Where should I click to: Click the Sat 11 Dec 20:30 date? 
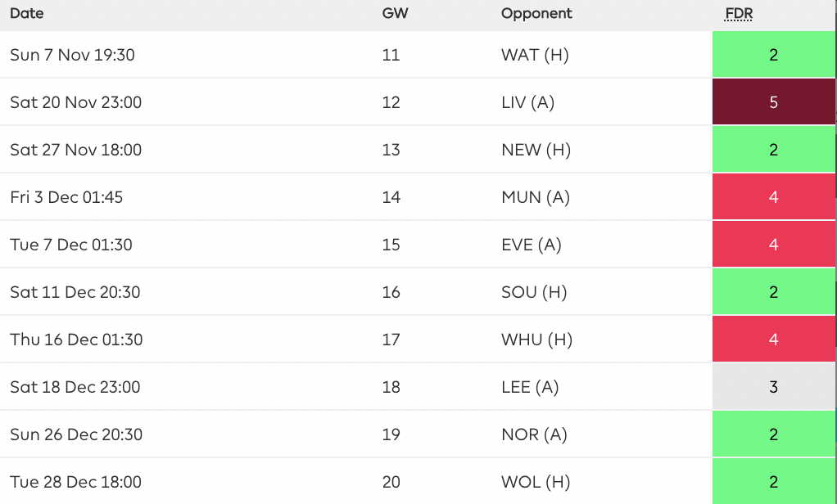(x=75, y=292)
